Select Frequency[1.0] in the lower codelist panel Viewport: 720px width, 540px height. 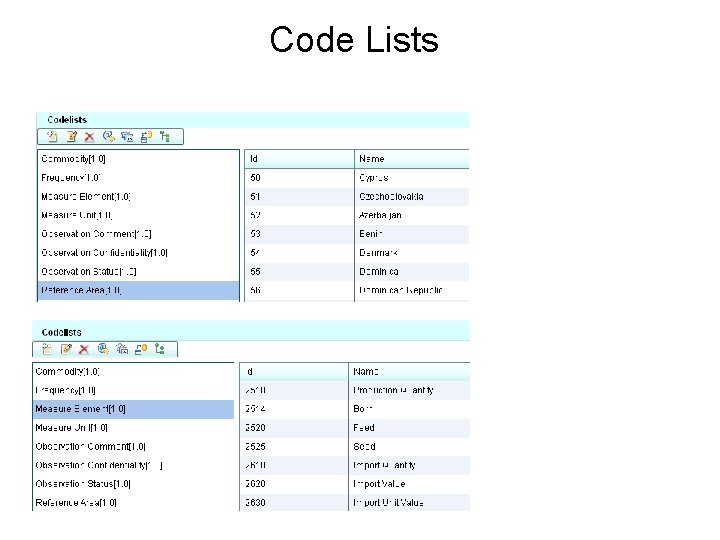tap(133, 390)
